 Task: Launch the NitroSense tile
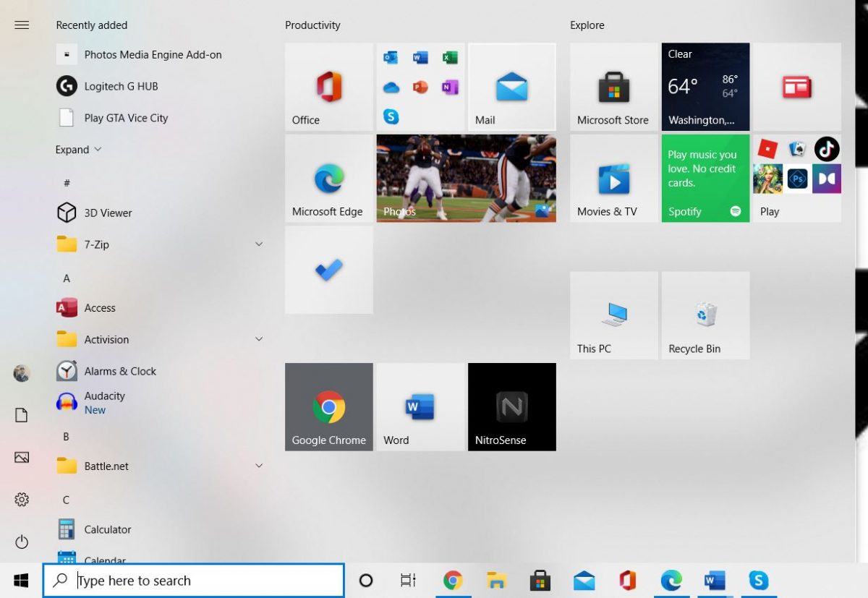tap(512, 407)
